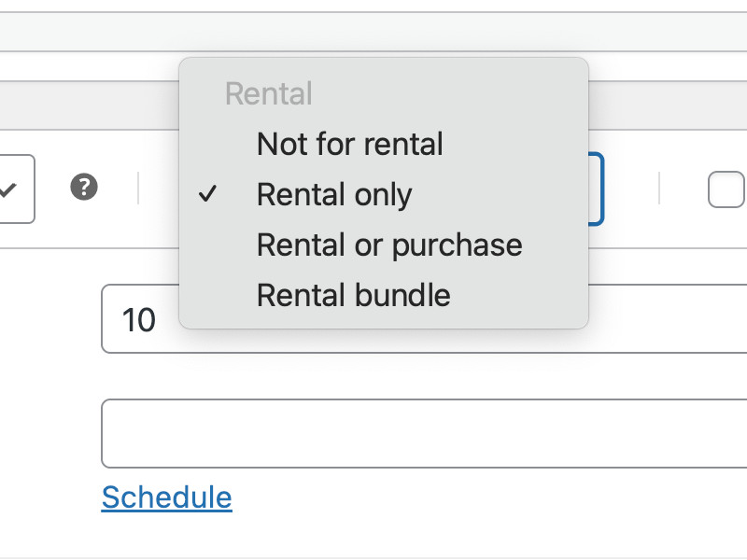Focus the field containing 10
This screenshot has width=747, height=560.
(x=420, y=319)
